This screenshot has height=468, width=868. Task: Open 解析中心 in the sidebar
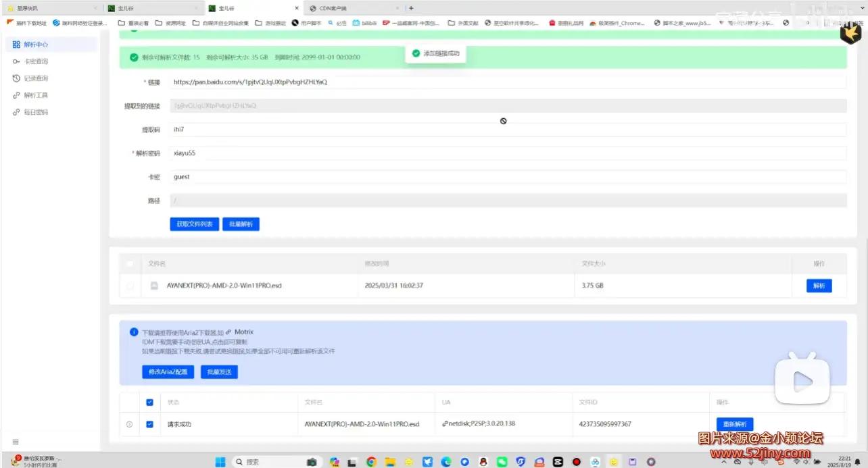35,44
